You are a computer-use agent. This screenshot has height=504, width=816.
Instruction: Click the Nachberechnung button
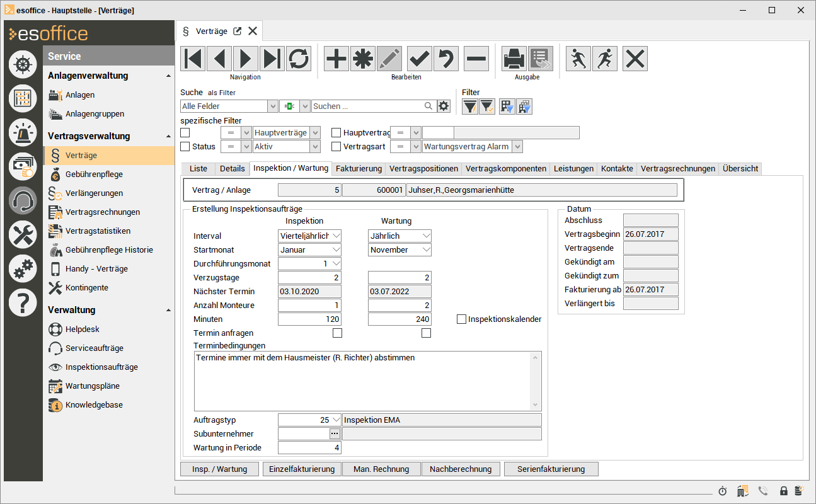point(461,469)
